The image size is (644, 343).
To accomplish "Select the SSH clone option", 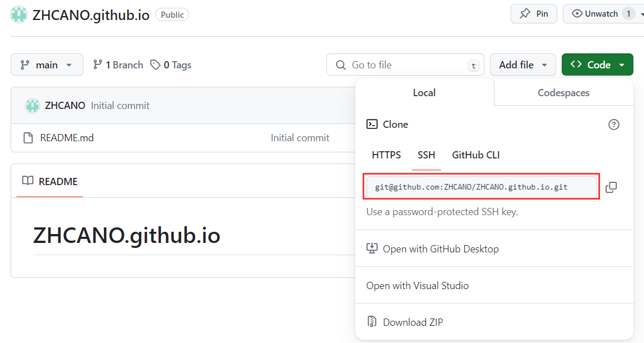I will 427,155.
